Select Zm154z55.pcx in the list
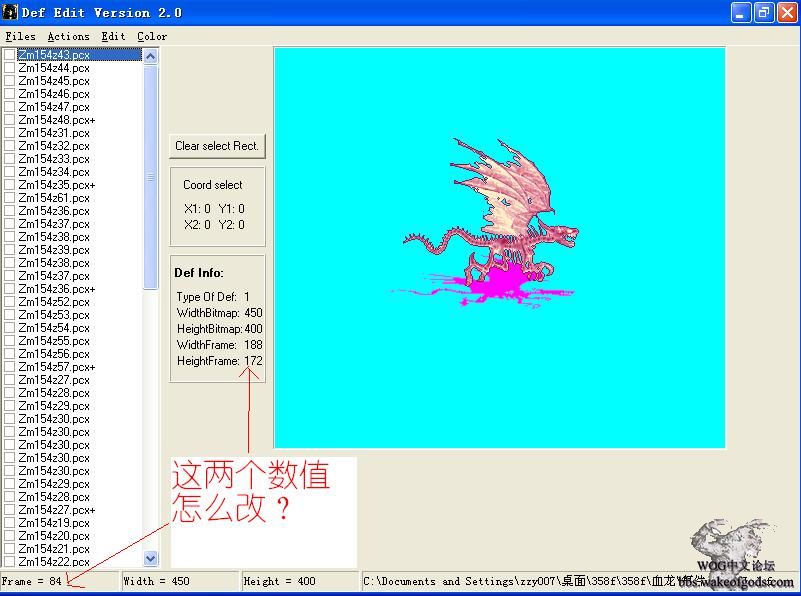The height and width of the screenshot is (596, 801). click(x=54, y=341)
